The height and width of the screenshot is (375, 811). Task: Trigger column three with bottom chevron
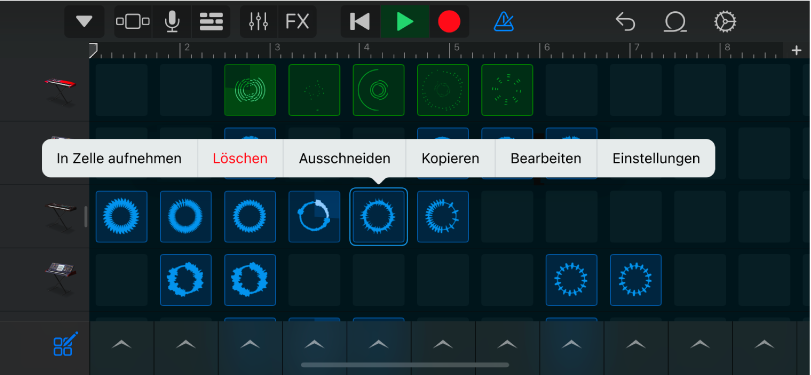250,344
